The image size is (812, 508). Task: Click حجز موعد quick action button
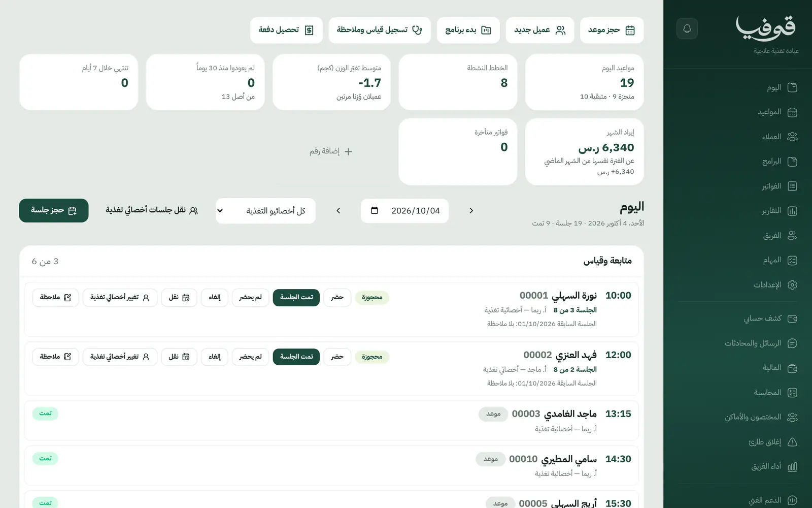612,30
